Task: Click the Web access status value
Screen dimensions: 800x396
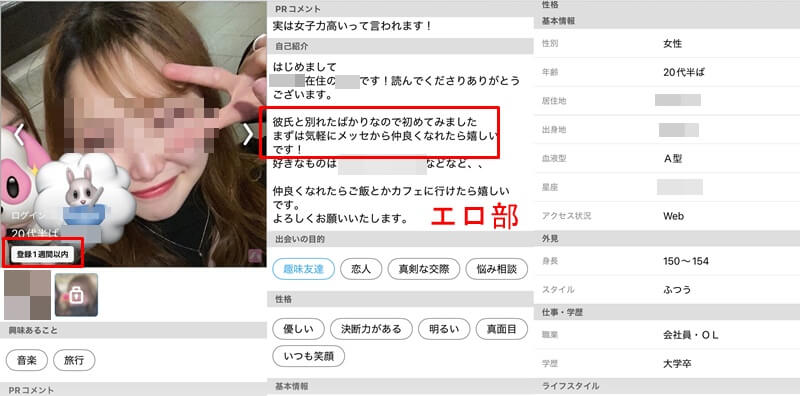Action: [x=673, y=216]
